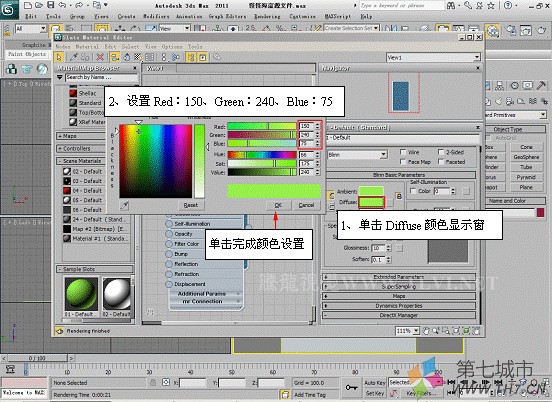Click the hammer Utilities panel icon
Image resolution: width=552 pixels, height=402 pixels.
(541, 86)
